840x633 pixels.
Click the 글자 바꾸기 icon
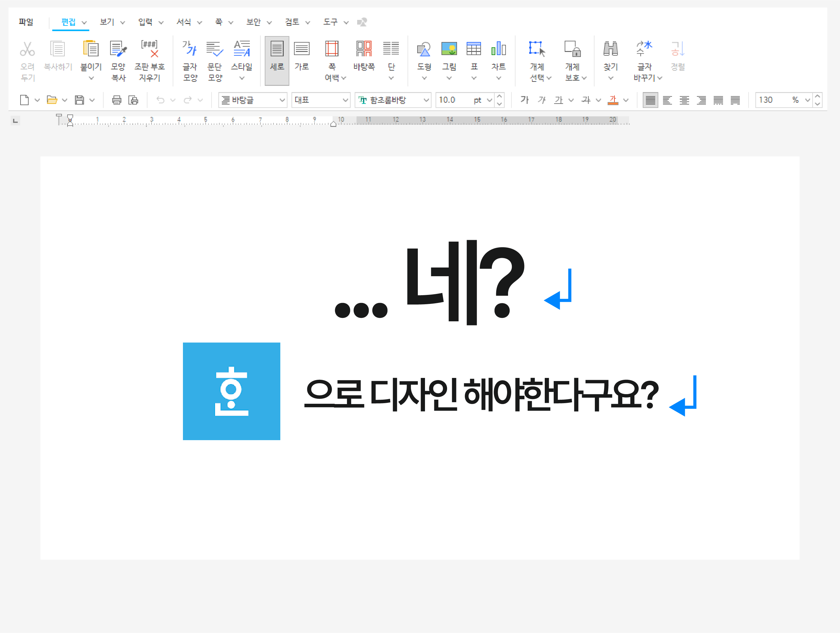pyautogui.click(x=644, y=49)
